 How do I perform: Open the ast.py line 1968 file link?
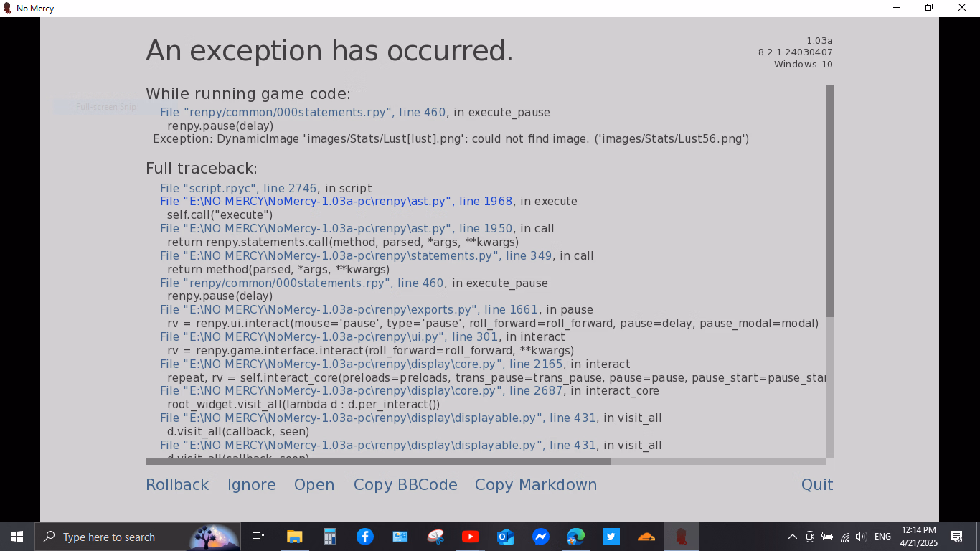click(x=336, y=202)
